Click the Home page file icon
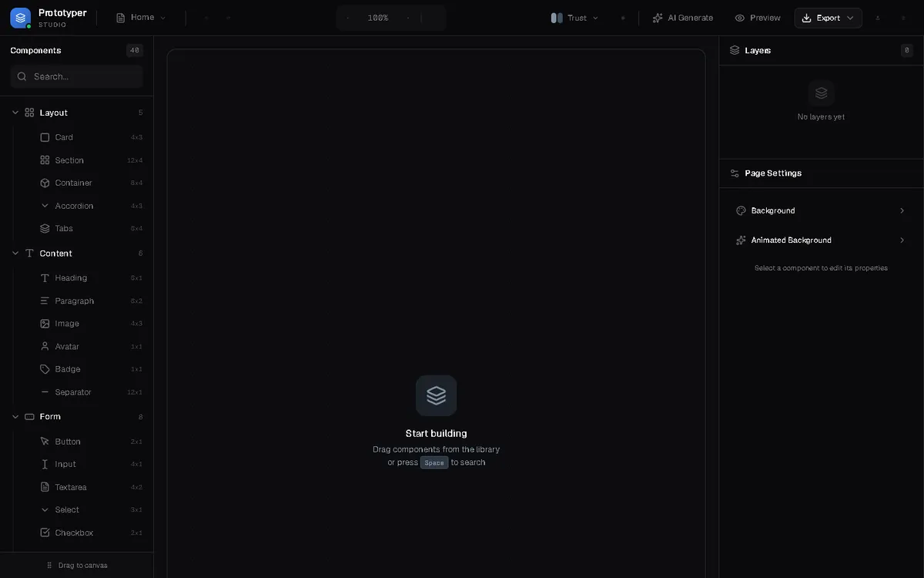 [121, 18]
